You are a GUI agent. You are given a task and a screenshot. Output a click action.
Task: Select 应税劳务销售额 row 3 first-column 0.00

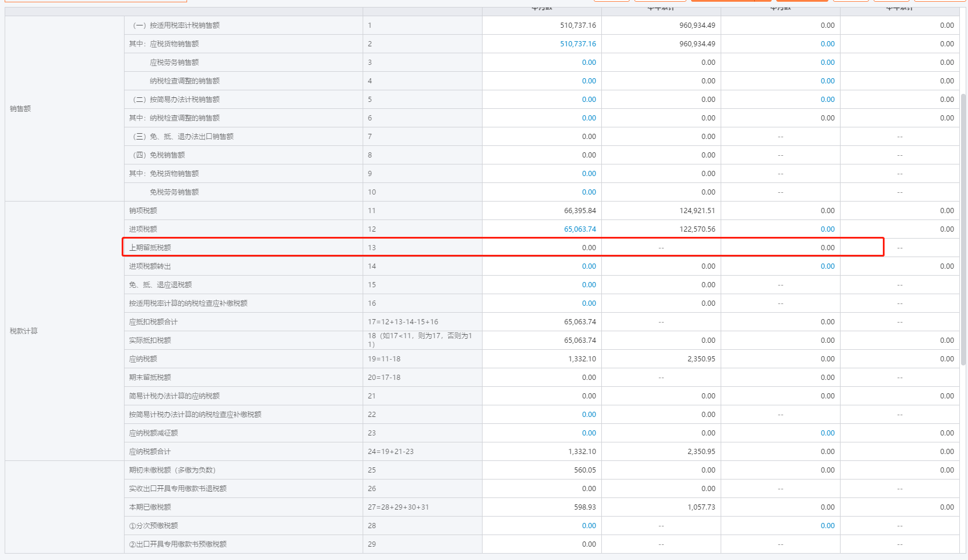point(589,63)
